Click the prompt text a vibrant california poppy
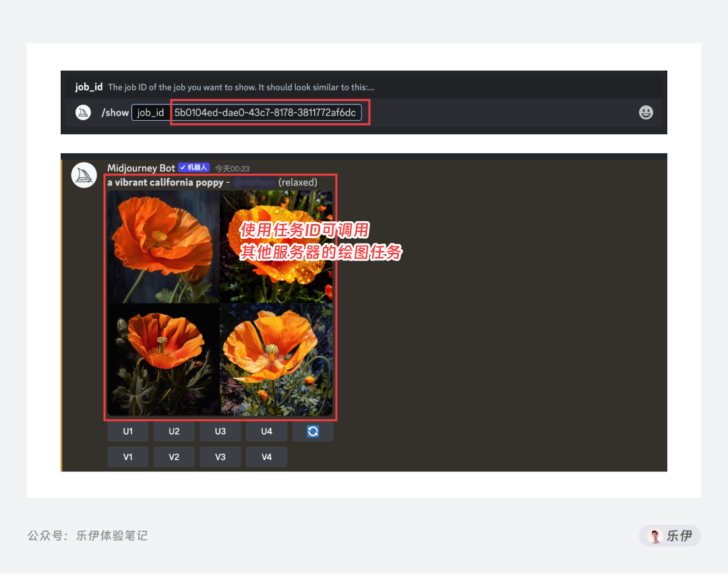The height and width of the screenshot is (574, 728). 165,183
